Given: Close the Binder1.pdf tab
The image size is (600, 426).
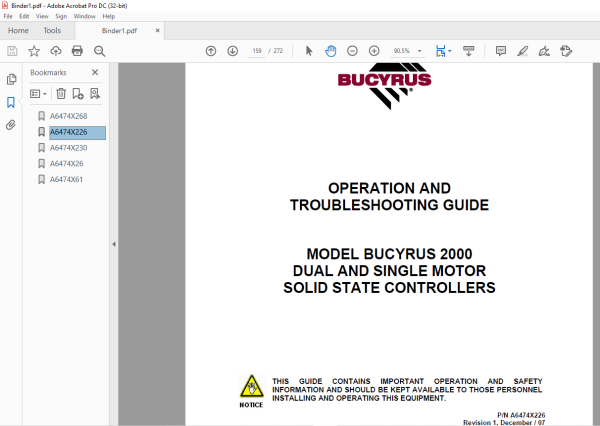Looking at the screenshot, I should tap(157, 30).
